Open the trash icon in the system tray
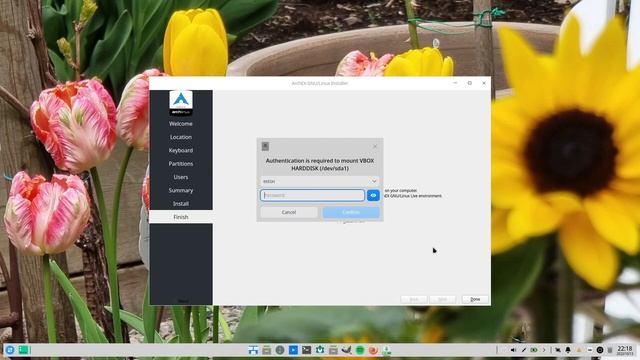Viewport: 640px width, 360px height. pyautogui.click(x=610, y=350)
